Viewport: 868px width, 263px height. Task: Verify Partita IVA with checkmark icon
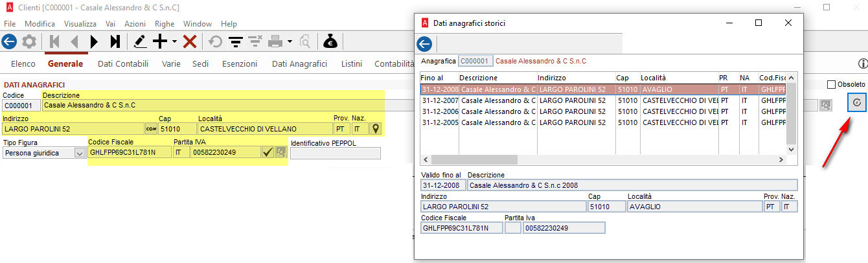pos(267,152)
